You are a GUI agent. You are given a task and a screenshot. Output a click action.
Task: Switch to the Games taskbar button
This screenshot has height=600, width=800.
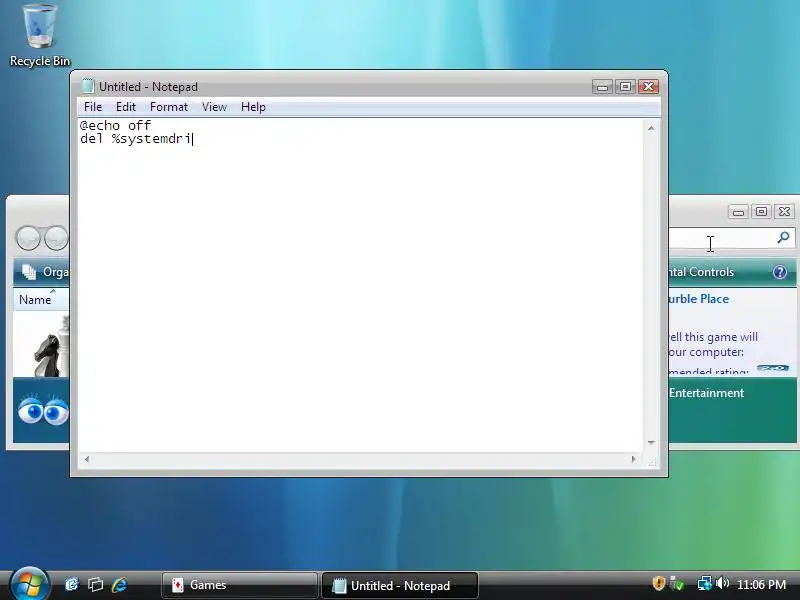(x=239, y=585)
